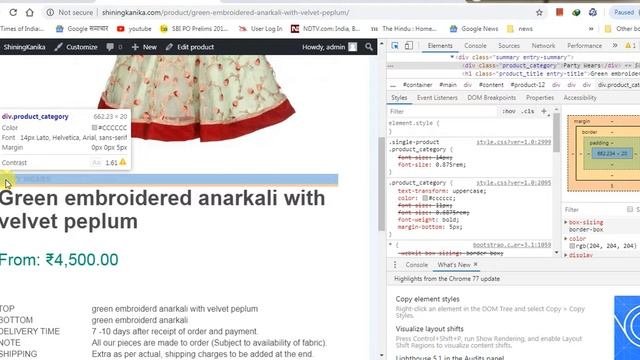Click the address bar URL

click(x=225, y=13)
